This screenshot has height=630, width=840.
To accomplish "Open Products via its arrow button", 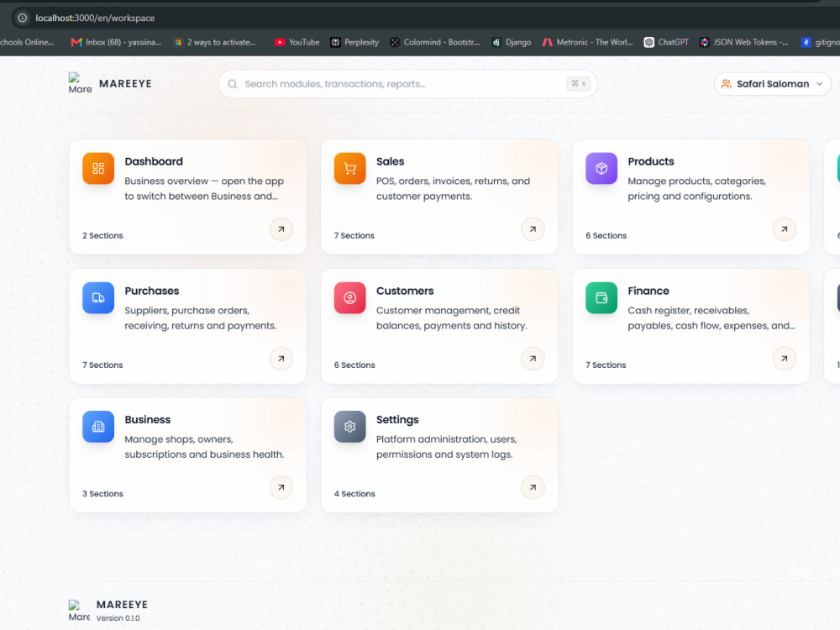I will pyautogui.click(x=785, y=229).
